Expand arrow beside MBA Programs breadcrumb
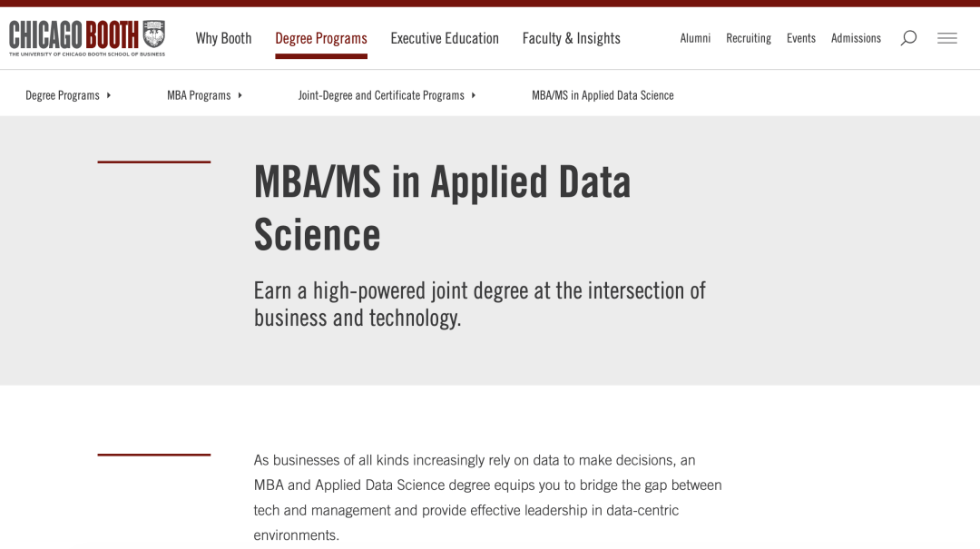This screenshot has width=980, height=549. click(240, 95)
